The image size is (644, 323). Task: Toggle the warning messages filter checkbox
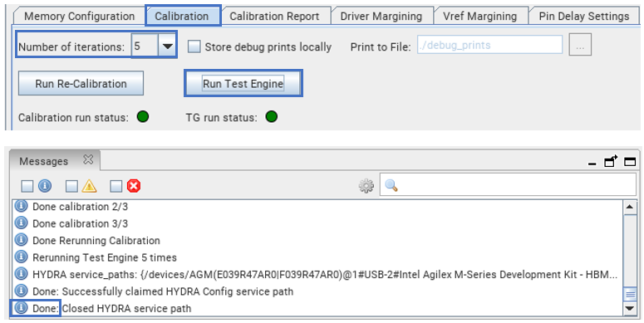pyautogui.click(x=71, y=187)
